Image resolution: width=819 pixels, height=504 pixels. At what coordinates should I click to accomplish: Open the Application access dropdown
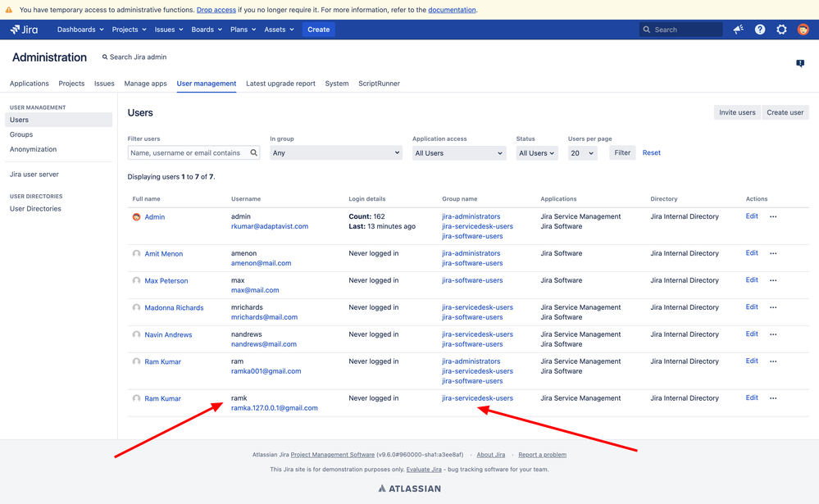point(459,153)
